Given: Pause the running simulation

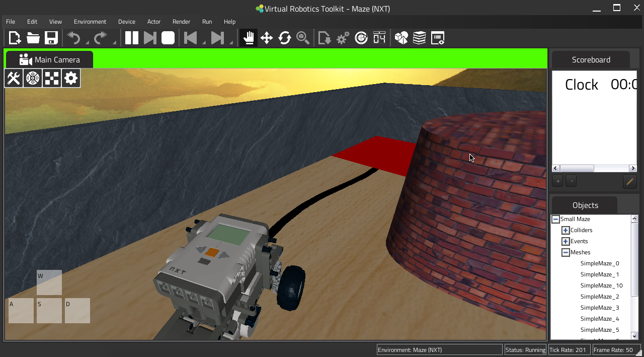Looking at the screenshot, I should (132, 38).
